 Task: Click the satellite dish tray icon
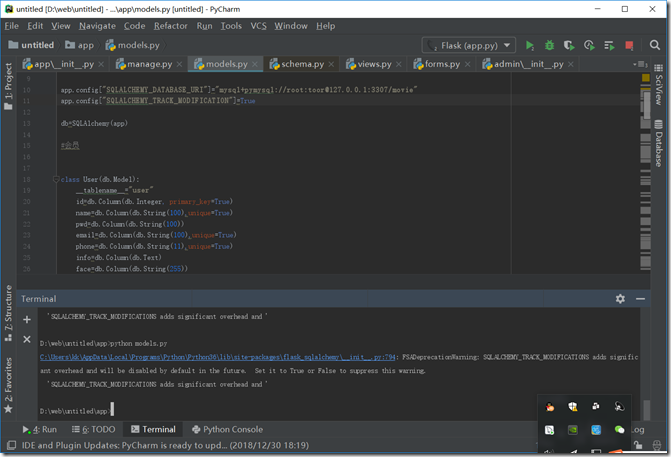[619, 407]
